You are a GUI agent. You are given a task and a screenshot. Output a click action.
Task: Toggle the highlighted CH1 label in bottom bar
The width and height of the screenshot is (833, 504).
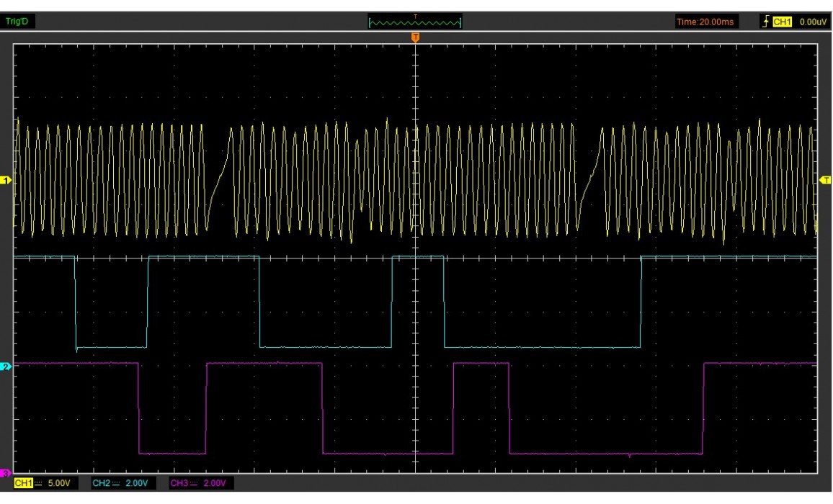[24, 483]
